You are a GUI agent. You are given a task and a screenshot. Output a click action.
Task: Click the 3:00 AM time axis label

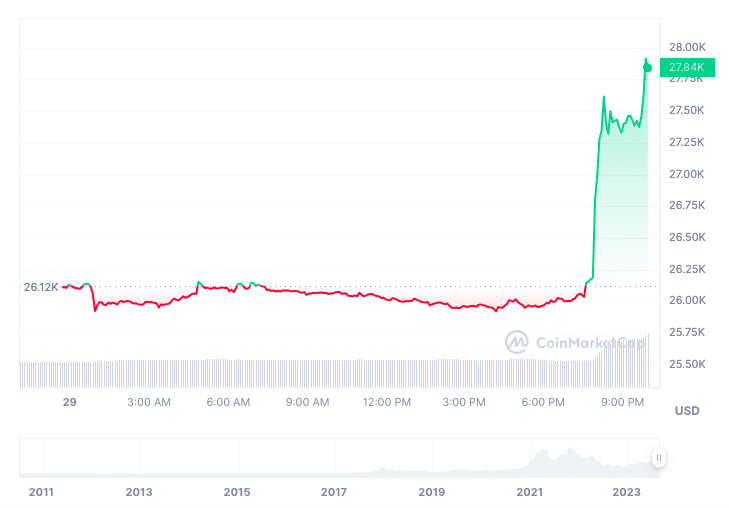[x=149, y=402]
